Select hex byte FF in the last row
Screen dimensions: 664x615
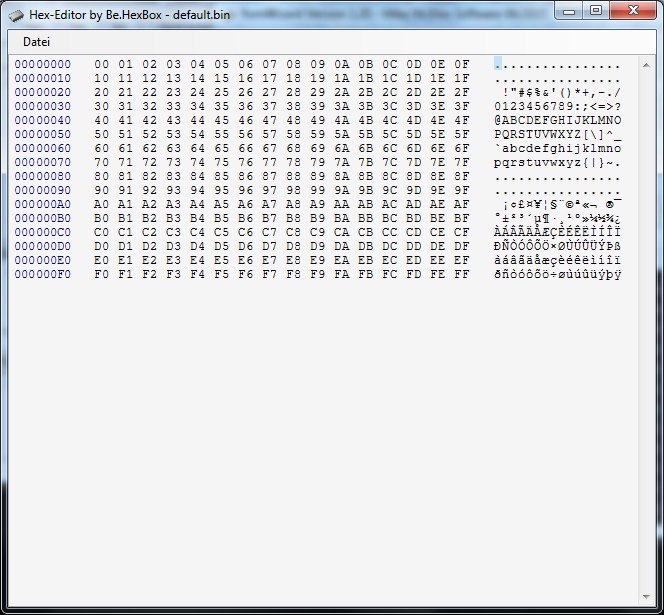461,274
